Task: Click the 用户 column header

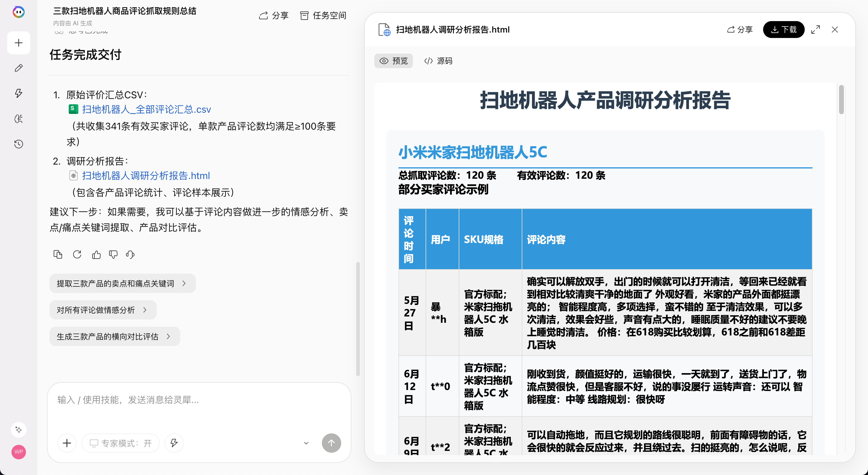Action: (x=442, y=239)
